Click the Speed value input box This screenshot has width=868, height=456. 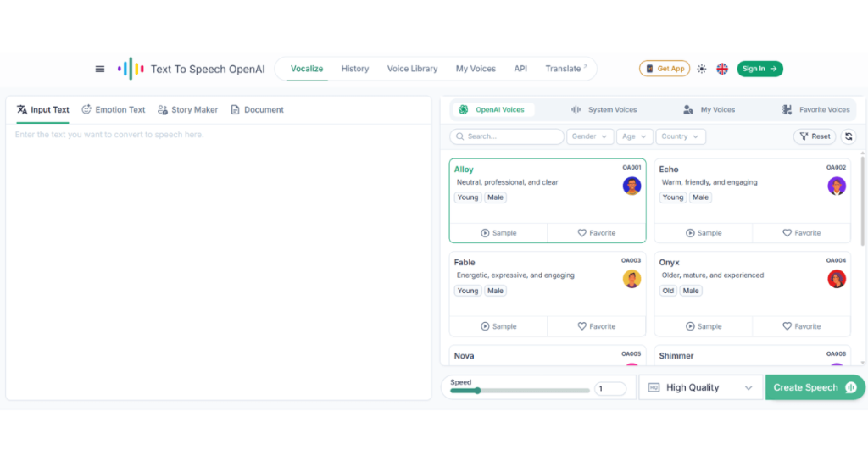click(x=610, y=388)
